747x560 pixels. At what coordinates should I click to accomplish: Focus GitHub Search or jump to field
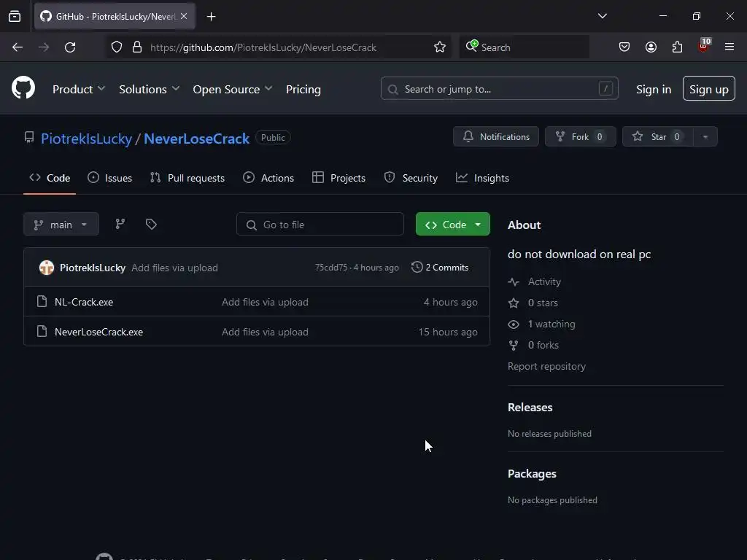499,88
